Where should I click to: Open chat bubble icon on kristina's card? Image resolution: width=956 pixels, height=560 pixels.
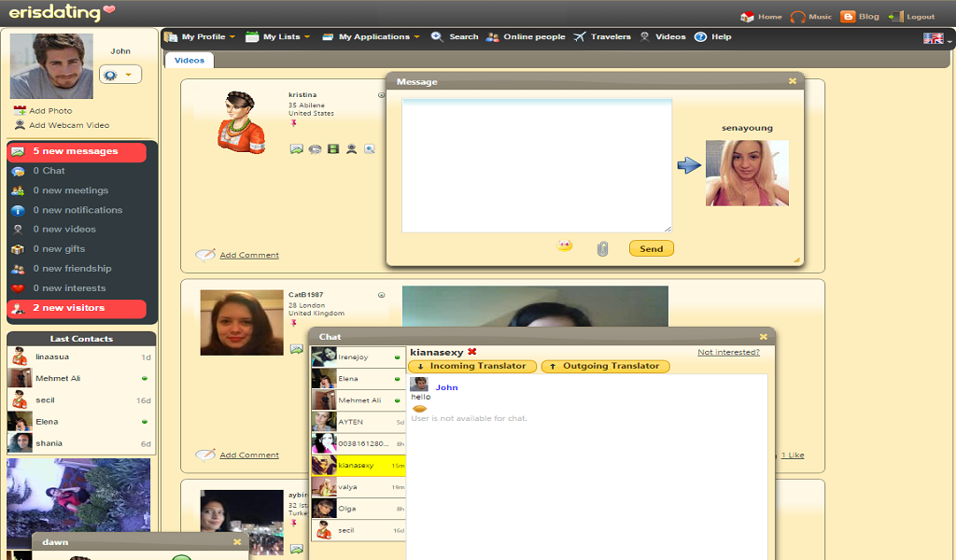pos(315,148)
